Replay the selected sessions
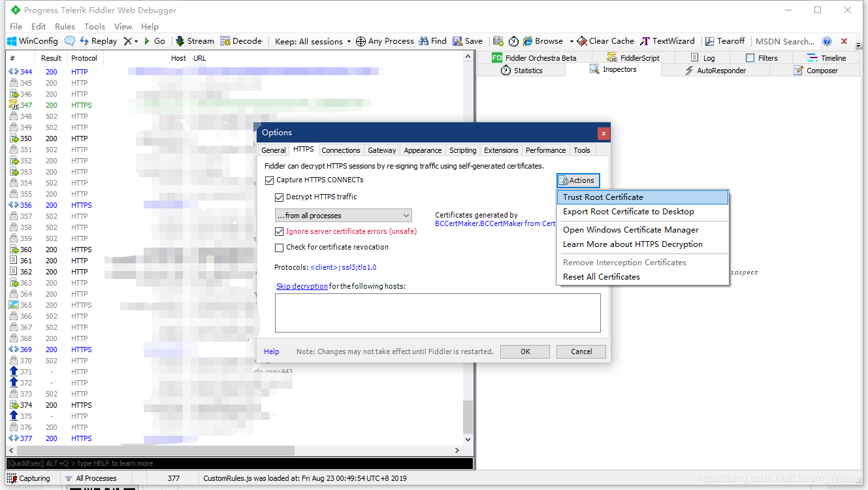Screen dimensions: 868x490 (98, 41)
